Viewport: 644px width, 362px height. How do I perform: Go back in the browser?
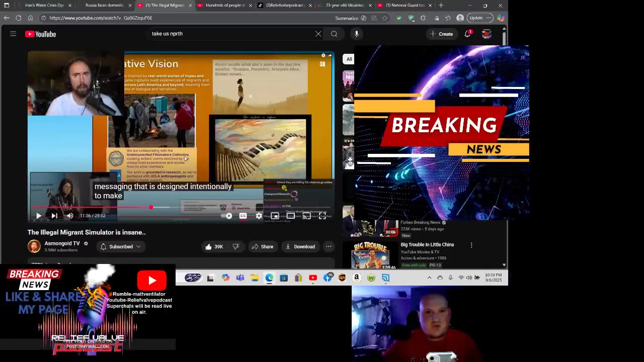[7, 18]
